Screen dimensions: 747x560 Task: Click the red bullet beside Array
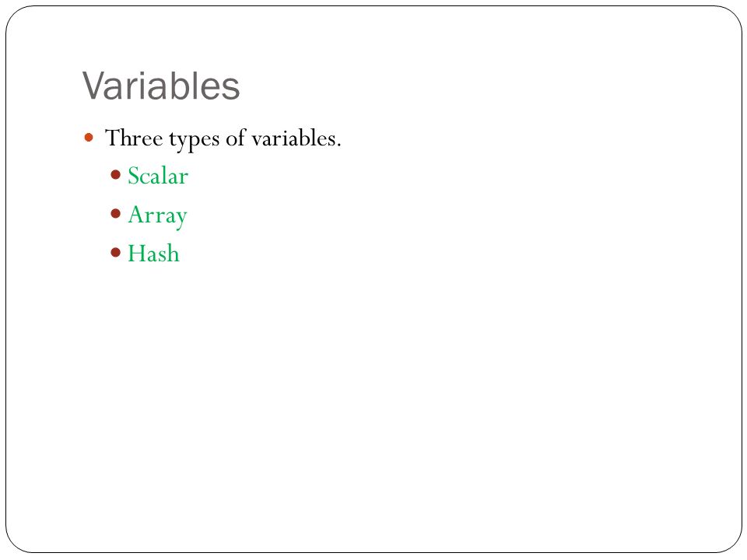tap(115, 213)
